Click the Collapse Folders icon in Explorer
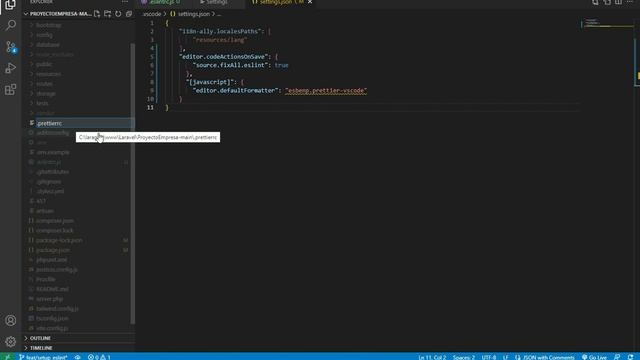The width and height of the screenshot is (640, 360). (129, 14)
